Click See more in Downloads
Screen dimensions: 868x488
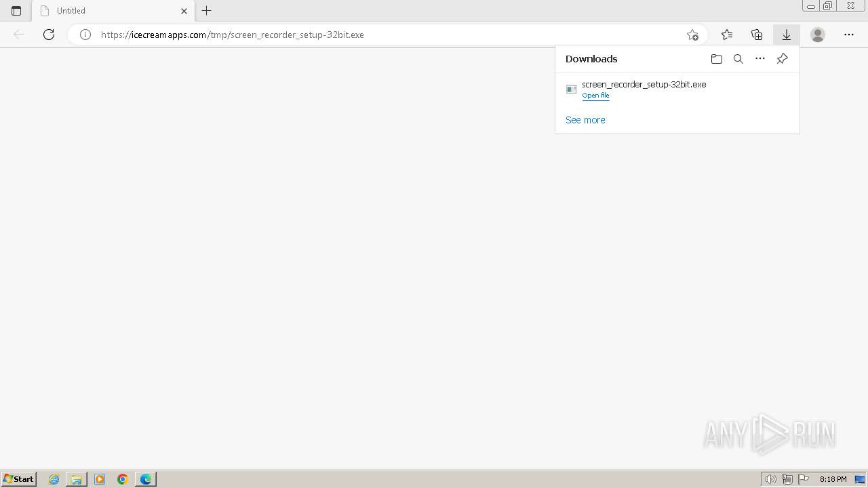[x=585, y=120]
